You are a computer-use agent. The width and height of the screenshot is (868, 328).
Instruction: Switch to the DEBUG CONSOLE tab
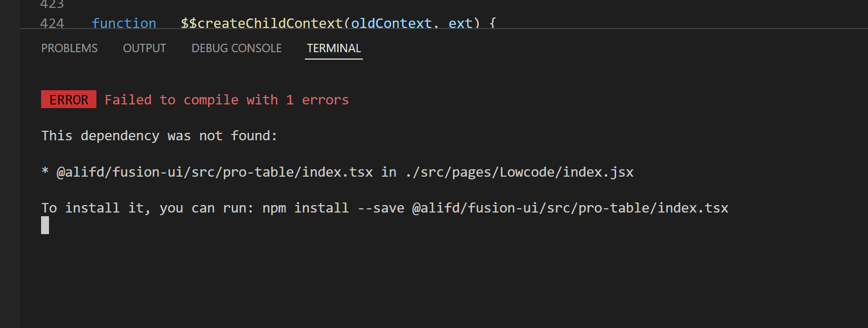coord(236,48)
